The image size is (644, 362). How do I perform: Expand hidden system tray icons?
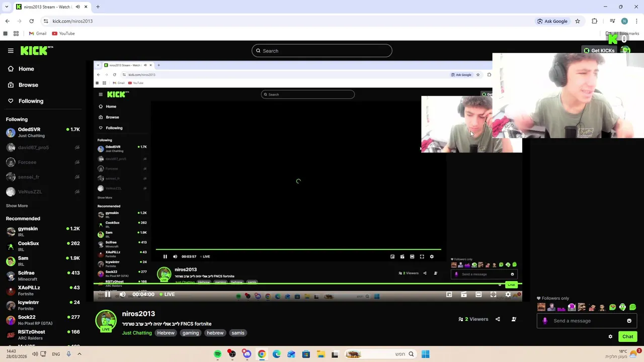pyautogui.click(x=79, y=354)
